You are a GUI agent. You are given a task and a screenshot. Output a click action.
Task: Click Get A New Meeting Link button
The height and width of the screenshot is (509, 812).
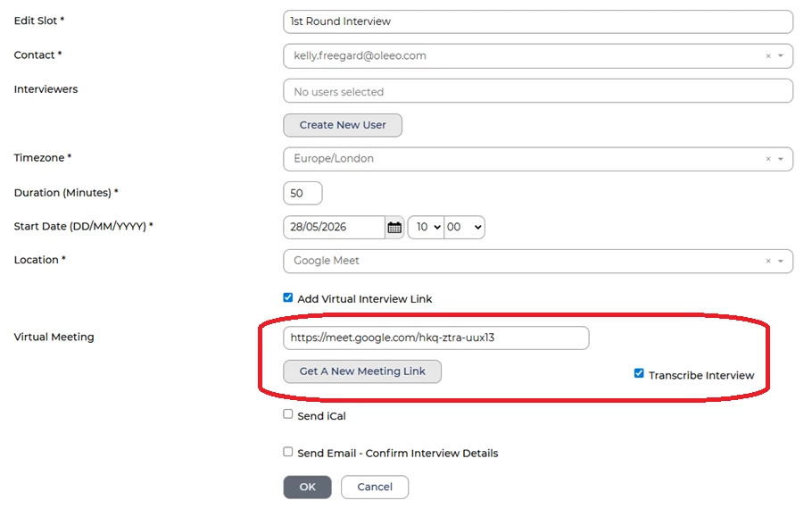pos(362,371)
